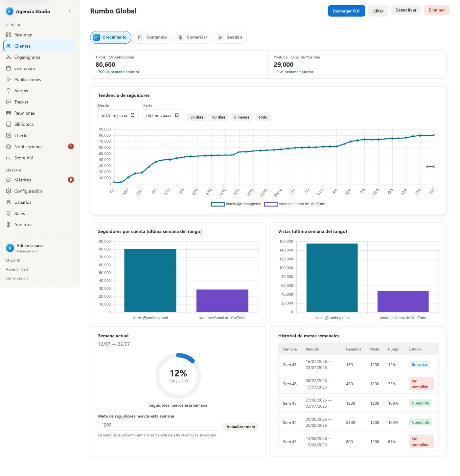
Task: Click the Auditoría document icon
Action: coord(9,224)
